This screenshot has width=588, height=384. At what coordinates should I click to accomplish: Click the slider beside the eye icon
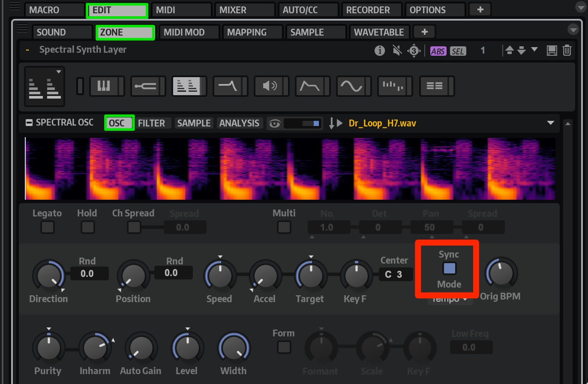pos(303,123)
